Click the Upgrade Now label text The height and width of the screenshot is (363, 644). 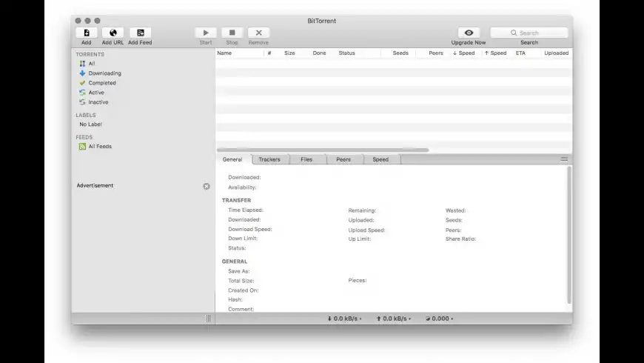tap(469, 42)
